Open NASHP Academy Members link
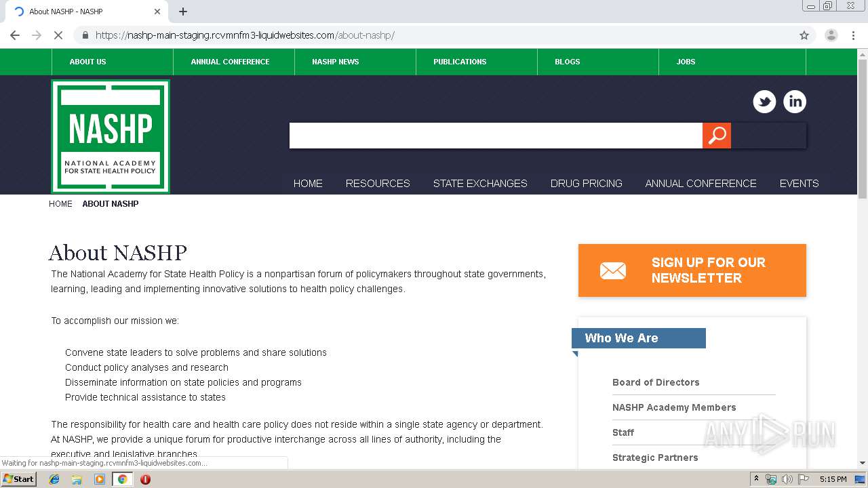 674,407
